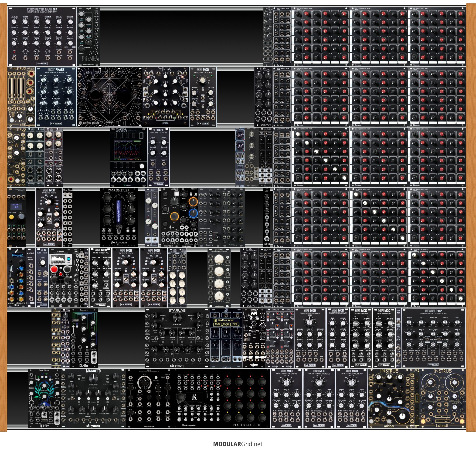Open the MODULARGrid.net link

[x=238, y=444]
